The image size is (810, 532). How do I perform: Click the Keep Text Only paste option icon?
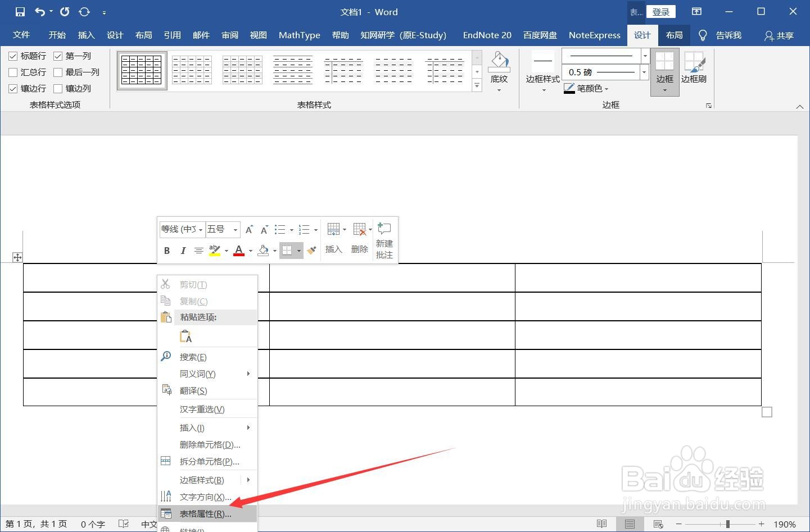coord(185,337)
